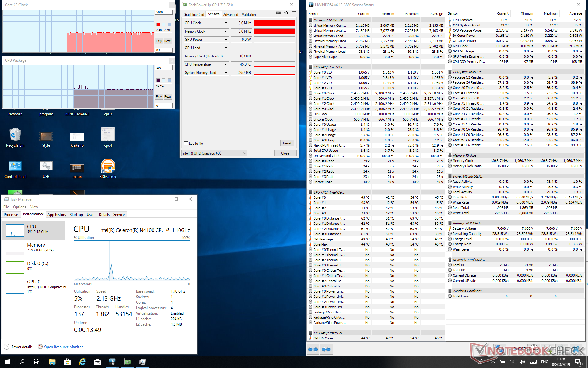Click the volume speaker tray icon
This screenshot has width=588, height=368.
[522, 362]
